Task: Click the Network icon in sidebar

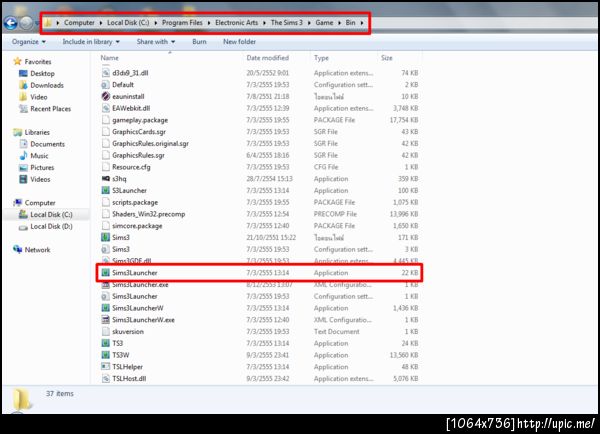Action: point(17,250)
